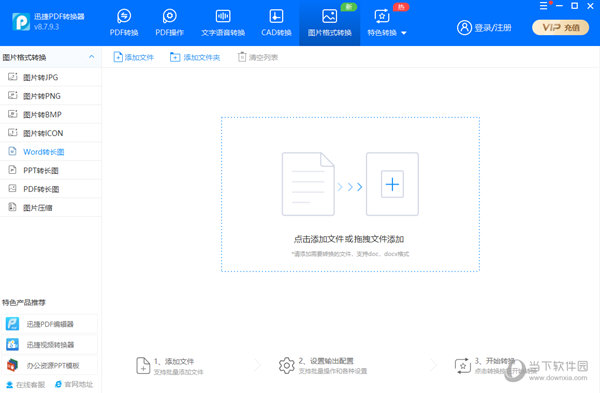Image resolution: width=600 pixels, height=393 pixels.
Task: Click the 清空列表 trash button
Action: (x=258, y=57)
